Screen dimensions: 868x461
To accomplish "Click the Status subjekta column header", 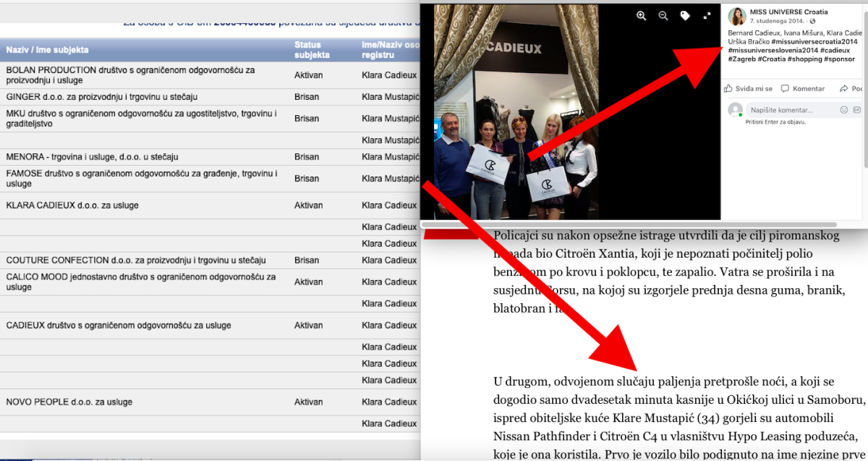I will point(312,50).
